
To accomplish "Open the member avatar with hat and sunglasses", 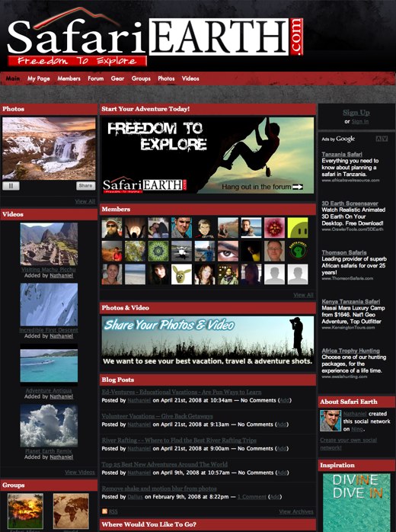I will coord(112,228).
